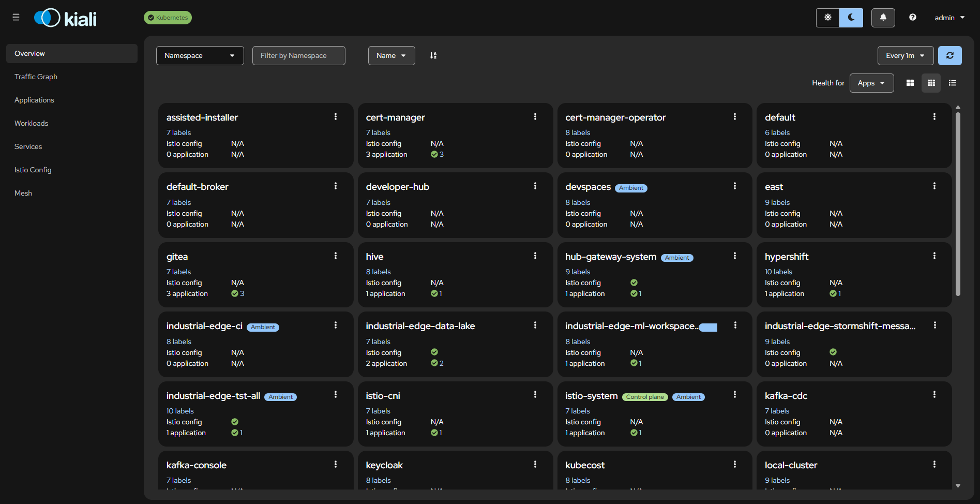Open the help question mark menu
Screen dimensions: 980x504
913,18
